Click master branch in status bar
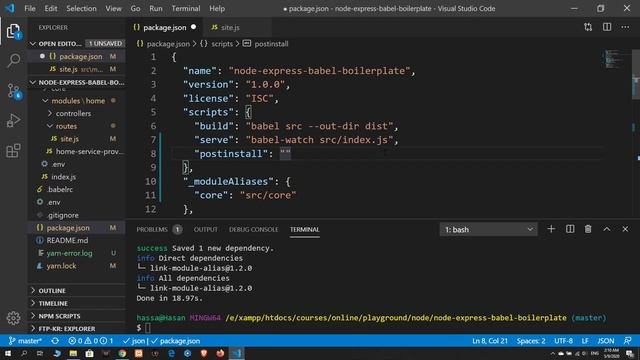Screen dimensions: 640x360 [x=25, y=341]
